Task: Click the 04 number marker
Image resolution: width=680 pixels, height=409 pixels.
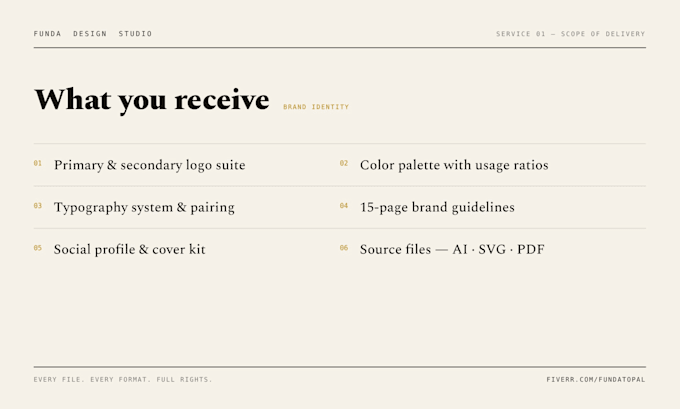Action: coord(344,206)
